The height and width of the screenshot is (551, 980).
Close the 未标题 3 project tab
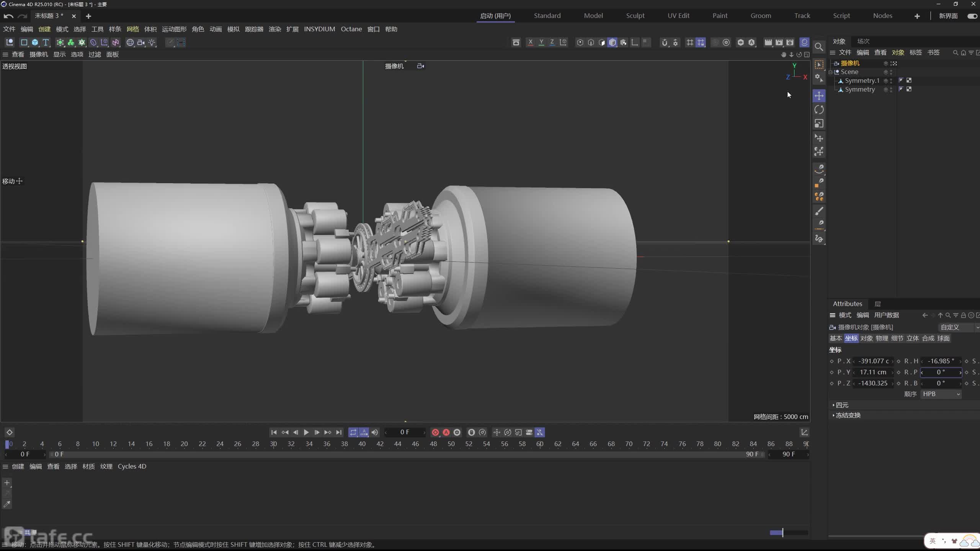pyautogui.click(x=74, y=16)
